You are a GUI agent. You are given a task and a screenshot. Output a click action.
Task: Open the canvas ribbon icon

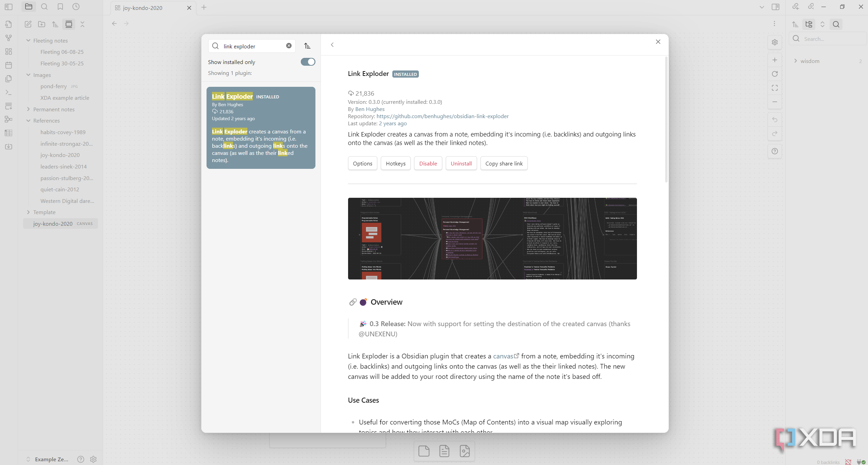(9, 51)
